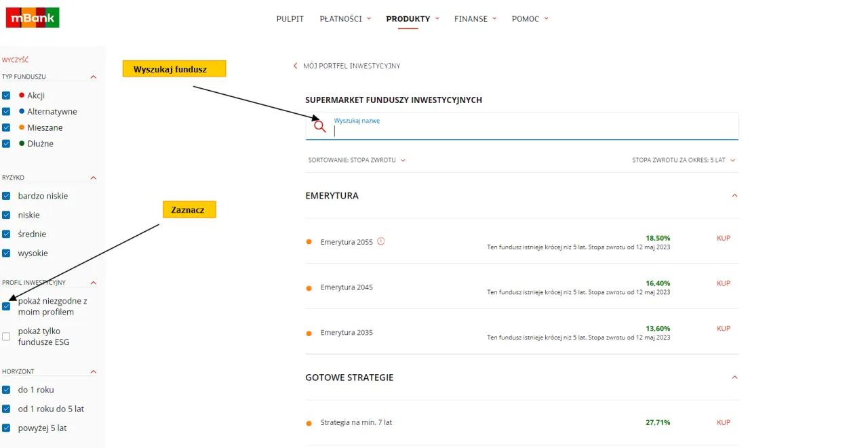The height and width of the screenshot is (448, 868).
Task: Collapse the Typ funduszu filter group
Action: tap(94, 77)
